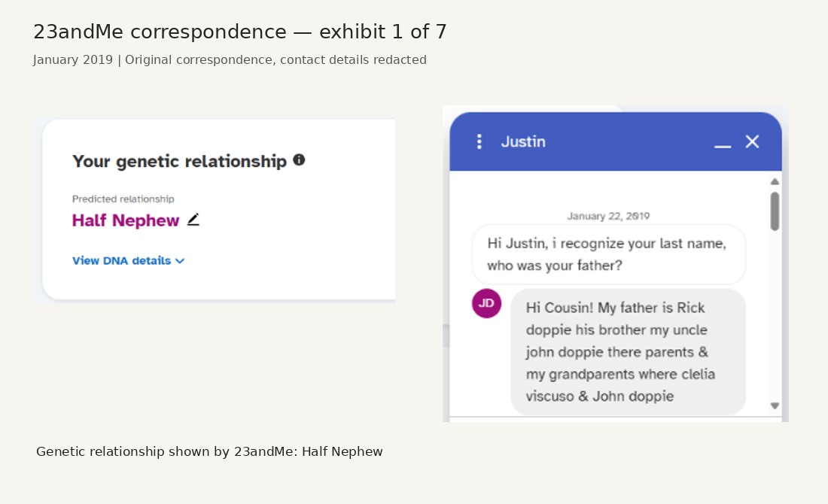The height and width of the screenshot is (504, 828).
Task: Select the 'who was your father?' message bubble
Action: tap(608, 254)
